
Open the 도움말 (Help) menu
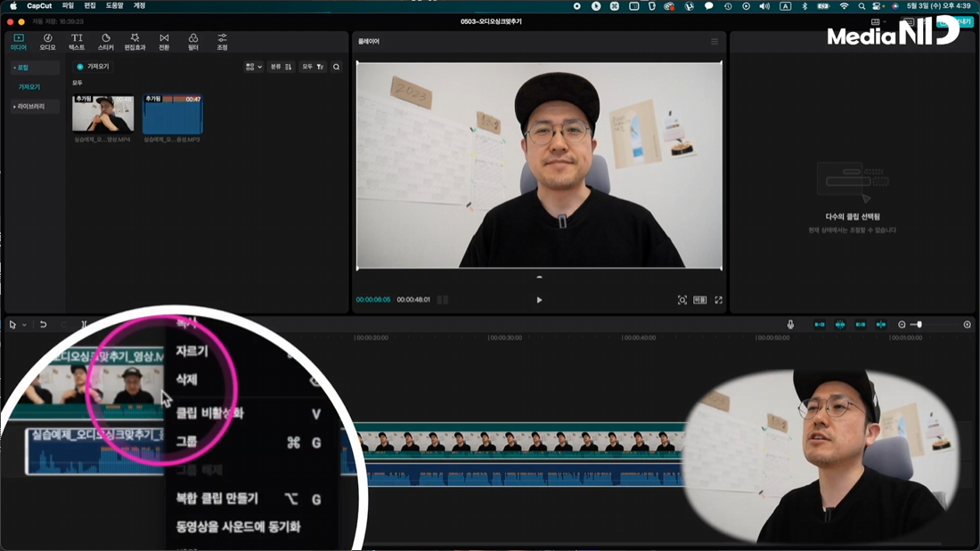point(114,5)
